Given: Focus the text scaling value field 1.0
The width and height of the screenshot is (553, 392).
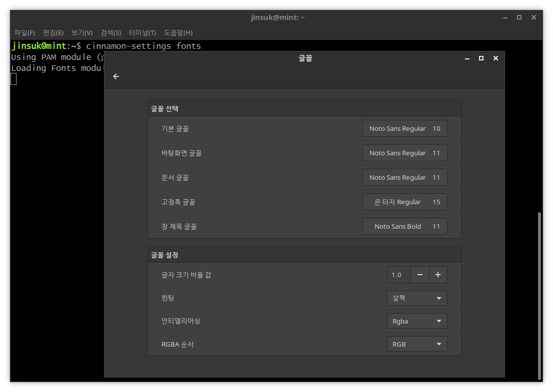Looking at the screenshot, I should pos(399,275).
